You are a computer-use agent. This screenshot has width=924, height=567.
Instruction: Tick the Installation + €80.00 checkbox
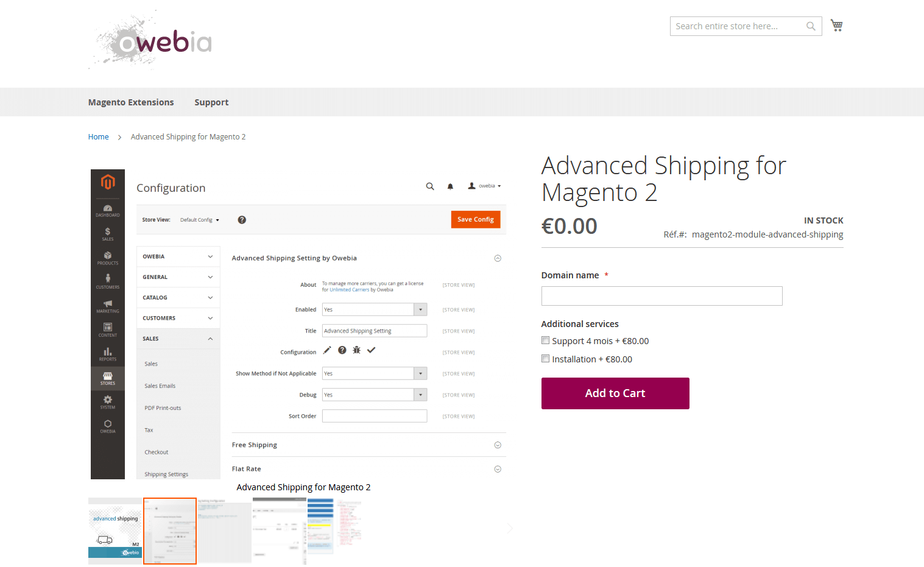[546, 359]
